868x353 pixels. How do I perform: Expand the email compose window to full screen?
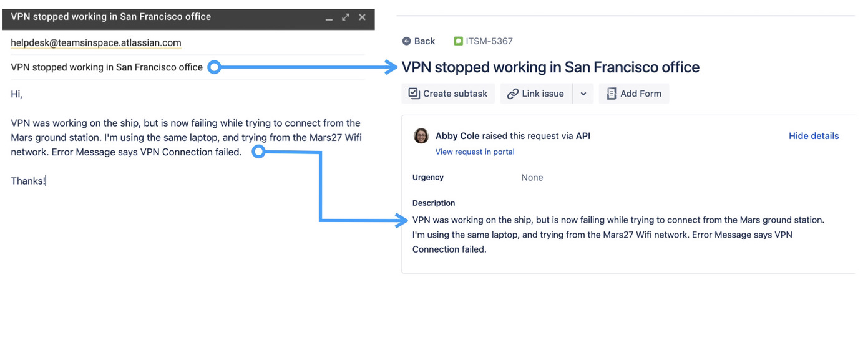pos(346,17)
